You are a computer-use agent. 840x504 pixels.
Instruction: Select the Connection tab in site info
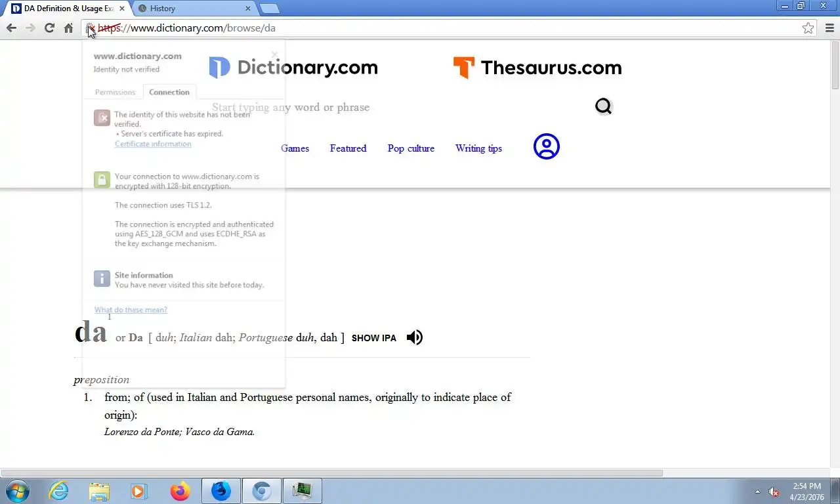(x=169, y=92)
